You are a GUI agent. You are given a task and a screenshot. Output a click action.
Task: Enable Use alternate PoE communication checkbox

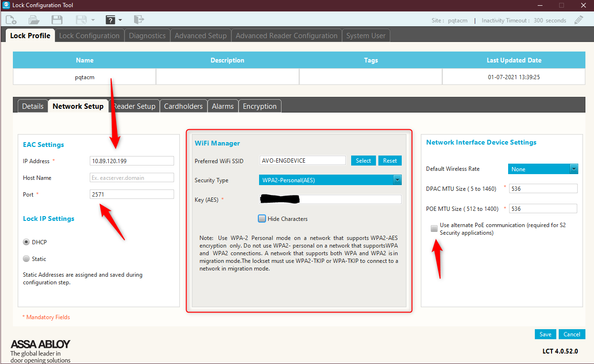[x=434, y=229]
